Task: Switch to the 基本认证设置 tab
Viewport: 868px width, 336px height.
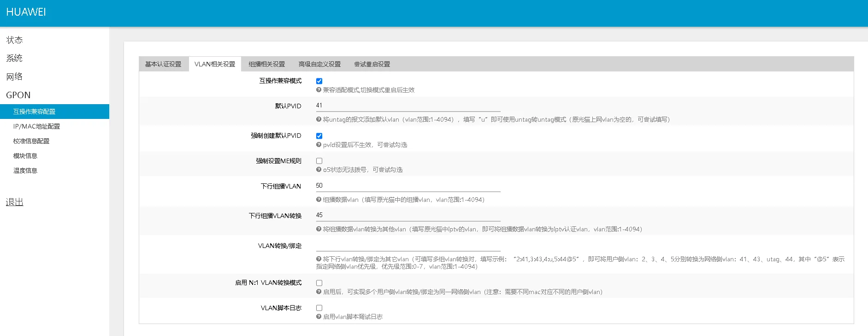Action: pos(163,64)
